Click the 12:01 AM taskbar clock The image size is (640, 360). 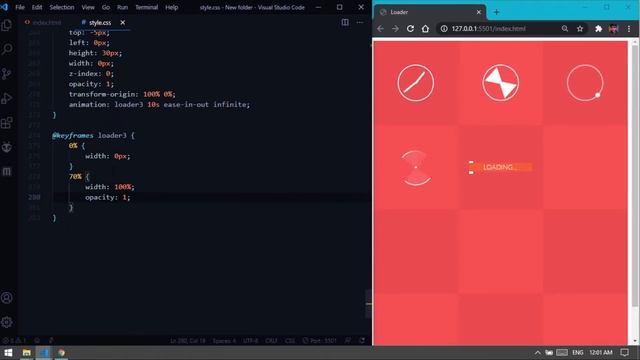coord(601,352)
